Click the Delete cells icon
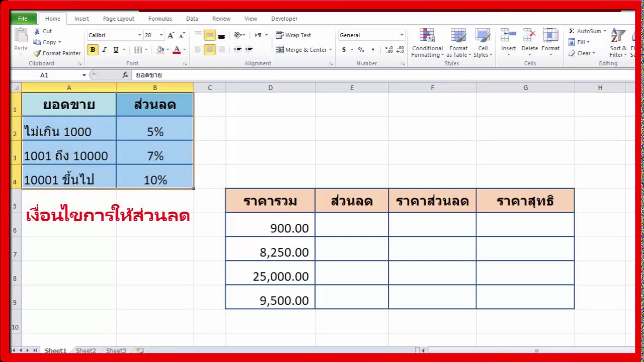644x362 pixels. (529, 35)
